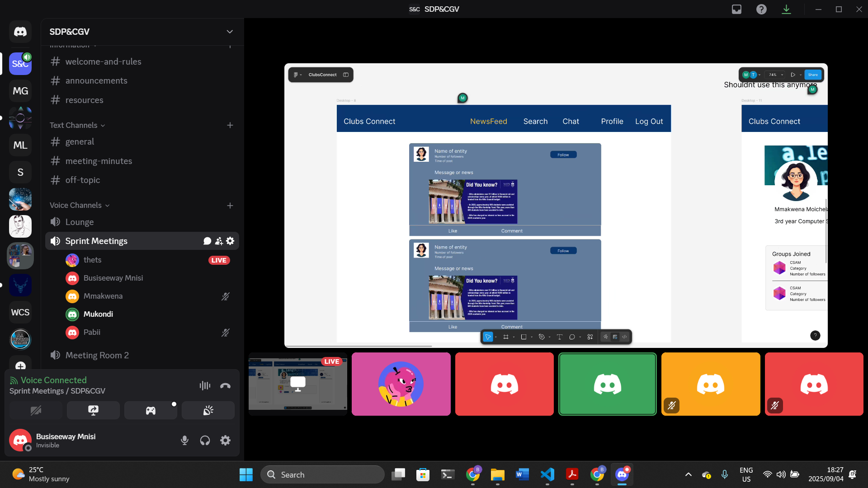The image size is (868, 488).
Task: Select the LIVE stream preview thumbnail
Action: pyautogui.click(x=298, y=384)
